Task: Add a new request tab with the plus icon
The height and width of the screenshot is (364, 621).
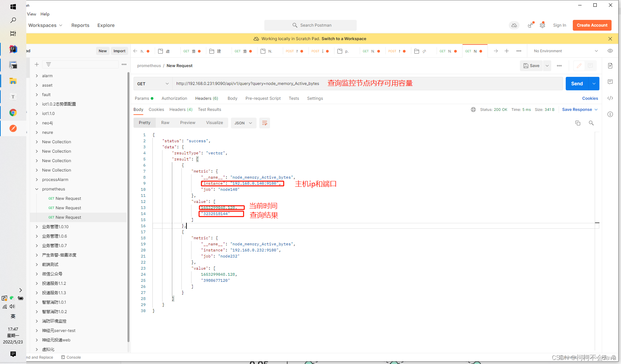Action: 506,51
